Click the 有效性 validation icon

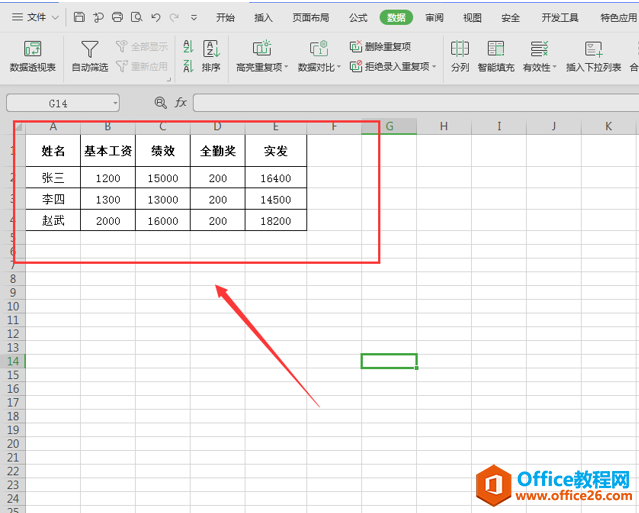coord(539,49)
